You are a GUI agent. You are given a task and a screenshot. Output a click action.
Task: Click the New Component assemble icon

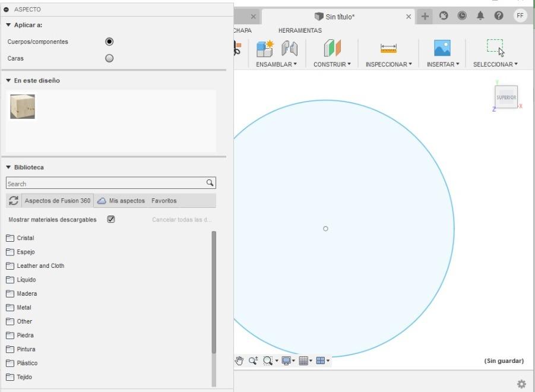pos(265,49)
